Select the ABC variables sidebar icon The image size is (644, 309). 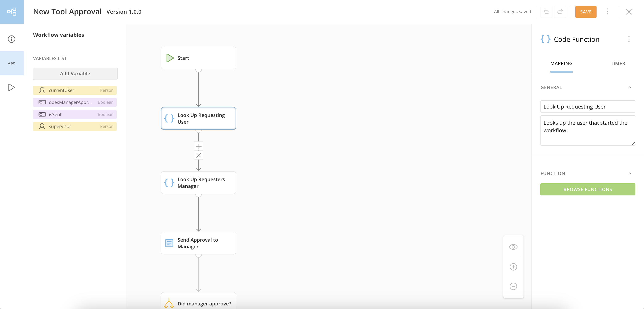point(12,63)
